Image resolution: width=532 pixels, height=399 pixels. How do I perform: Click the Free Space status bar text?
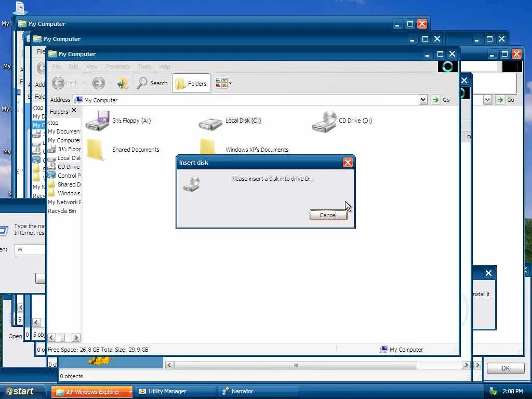click(98, 350)
